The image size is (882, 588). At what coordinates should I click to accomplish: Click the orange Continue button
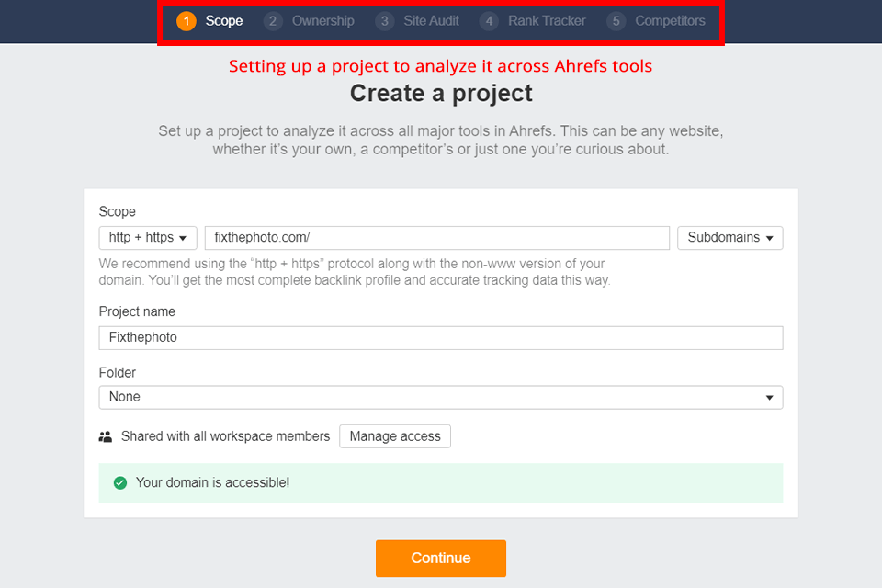441,559
